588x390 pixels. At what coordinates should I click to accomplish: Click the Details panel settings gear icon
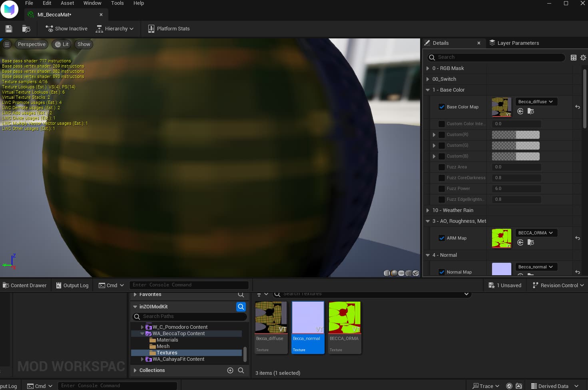583,58
